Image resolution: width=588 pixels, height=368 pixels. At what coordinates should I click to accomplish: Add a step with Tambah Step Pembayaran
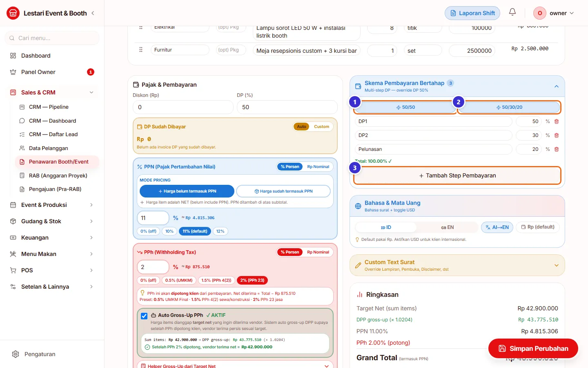point(457,175)
